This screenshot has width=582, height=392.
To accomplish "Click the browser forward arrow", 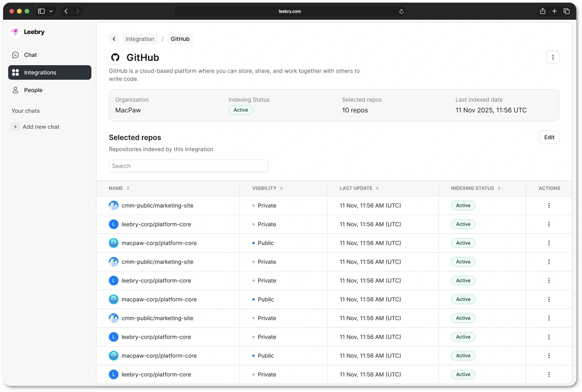I will tap(78, 11).
